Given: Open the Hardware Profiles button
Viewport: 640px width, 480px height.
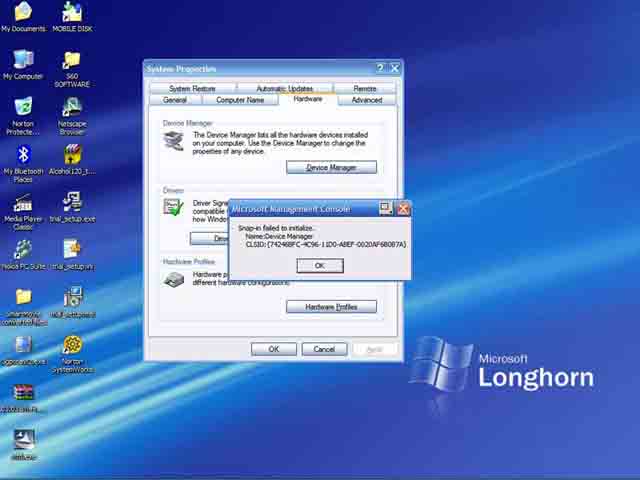Looking at the screenshot, I should pos(331,307).
